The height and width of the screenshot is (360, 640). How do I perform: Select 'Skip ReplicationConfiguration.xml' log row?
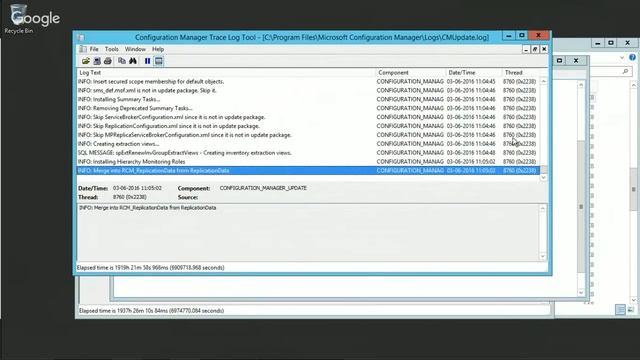[x=308, y=126]
